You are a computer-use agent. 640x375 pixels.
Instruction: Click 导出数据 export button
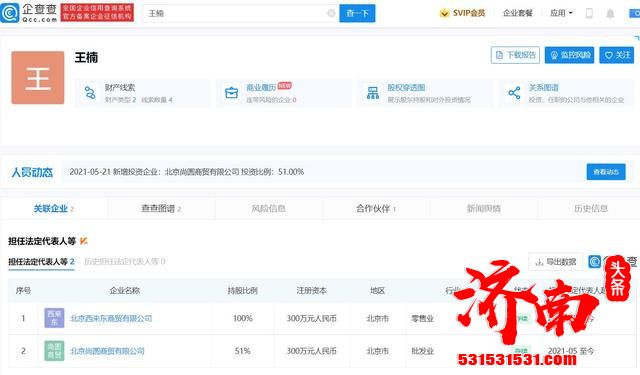click(x=556, y=262)
